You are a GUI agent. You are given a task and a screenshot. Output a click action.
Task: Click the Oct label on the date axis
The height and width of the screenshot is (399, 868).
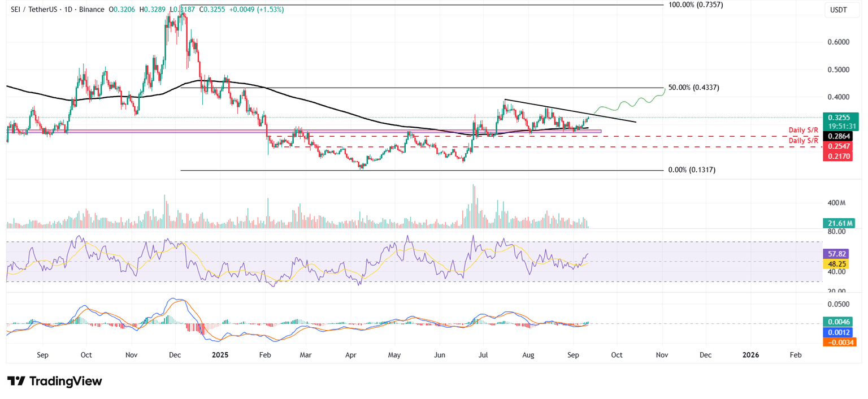(x=617, y=355)
